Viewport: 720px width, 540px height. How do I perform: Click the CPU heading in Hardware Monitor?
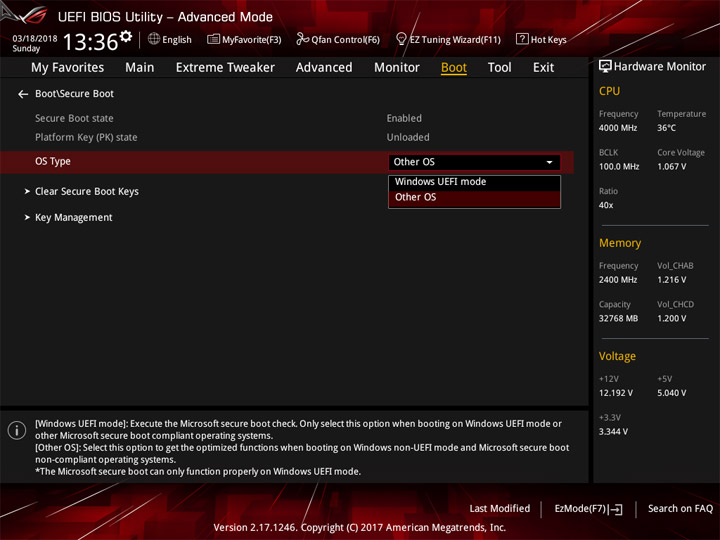coord(609,91)
